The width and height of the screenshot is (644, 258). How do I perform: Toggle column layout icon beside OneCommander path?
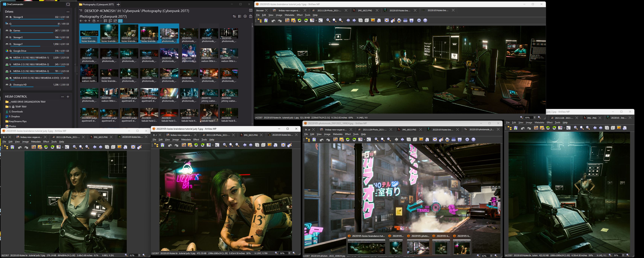click(251, 11)
